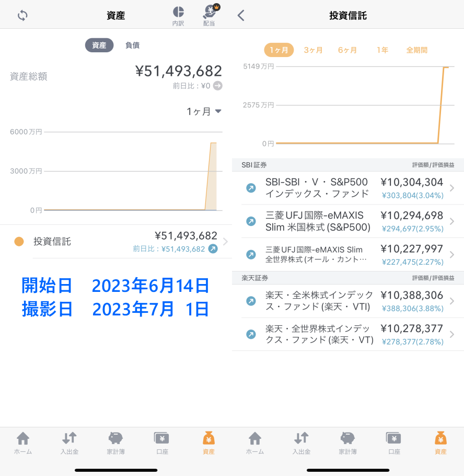The width and height of the screenshot is (464, 476).
Task: Tap the 資産 bottom tab on 資産 screen
Action: (x=208, y=443)
